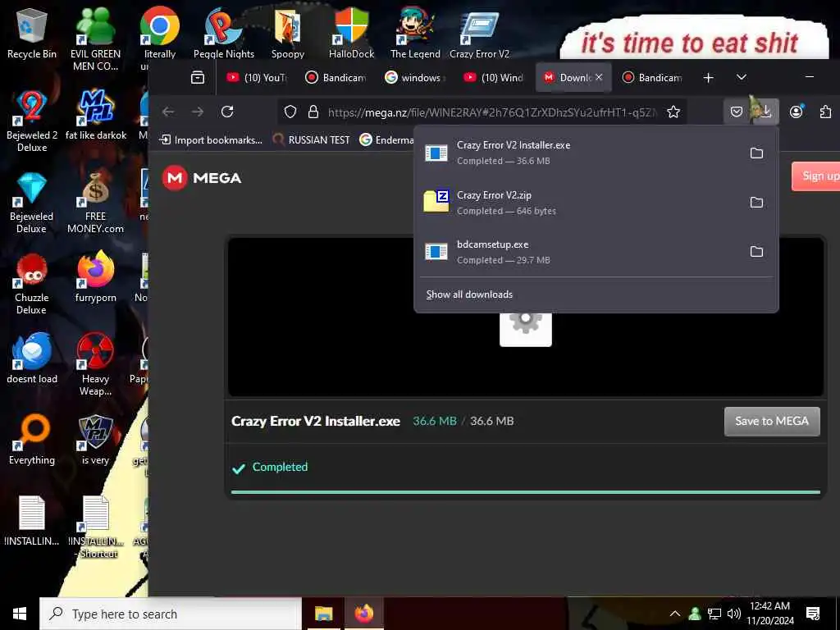Click the Sign up button

[x=816, y=176]
